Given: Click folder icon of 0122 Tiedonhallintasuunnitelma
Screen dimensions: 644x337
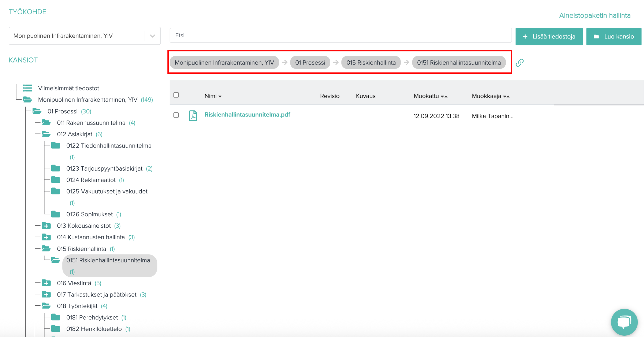Looking at the screenshot, I should pos(56,145).
